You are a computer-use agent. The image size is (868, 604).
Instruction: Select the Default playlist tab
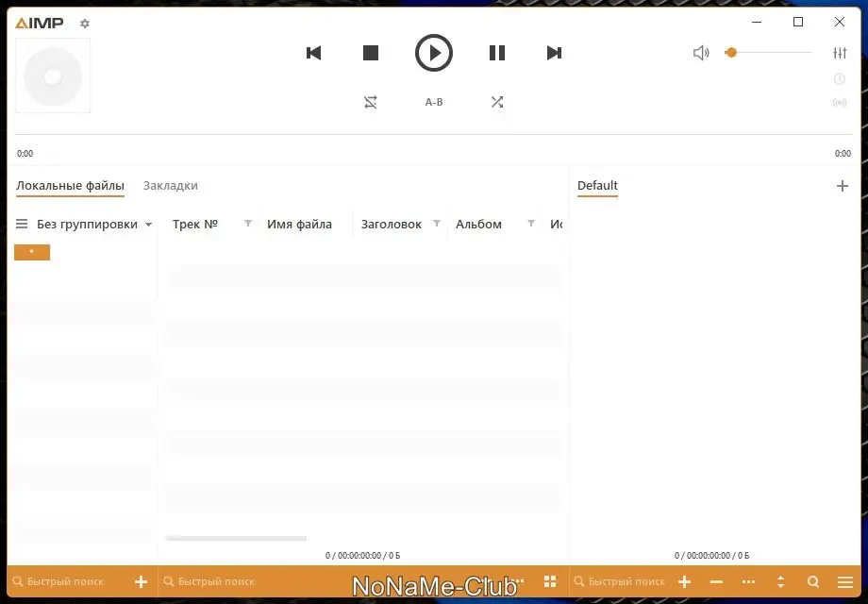click(597, 186)
